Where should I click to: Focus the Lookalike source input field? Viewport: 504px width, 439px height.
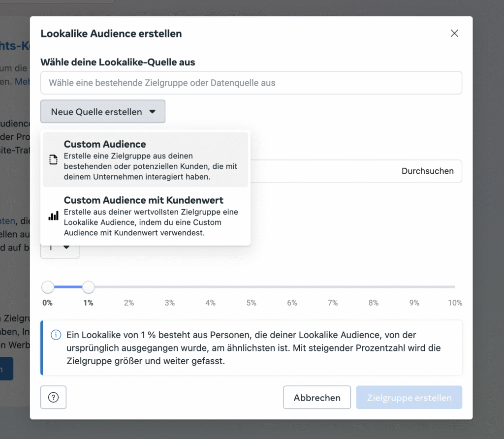252,83
